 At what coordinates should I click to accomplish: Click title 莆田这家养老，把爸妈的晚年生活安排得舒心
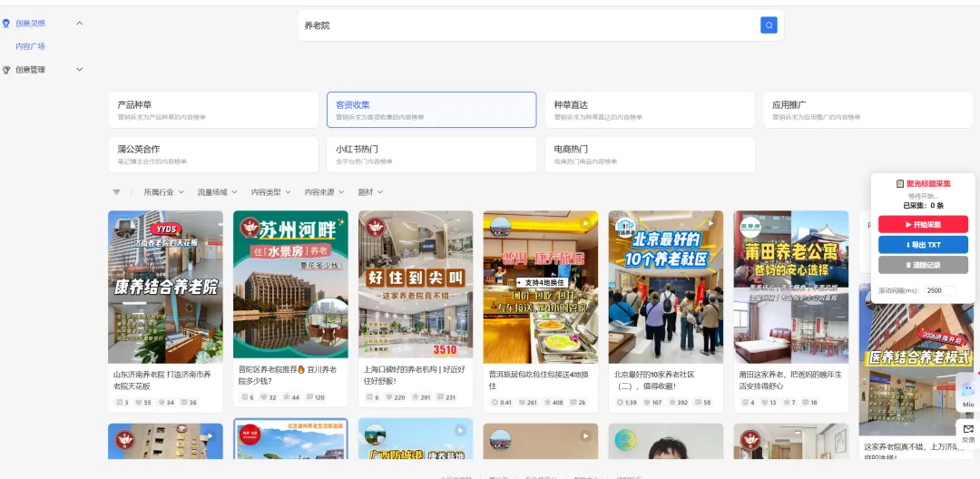pyautogui.click(x=790, y=380)
